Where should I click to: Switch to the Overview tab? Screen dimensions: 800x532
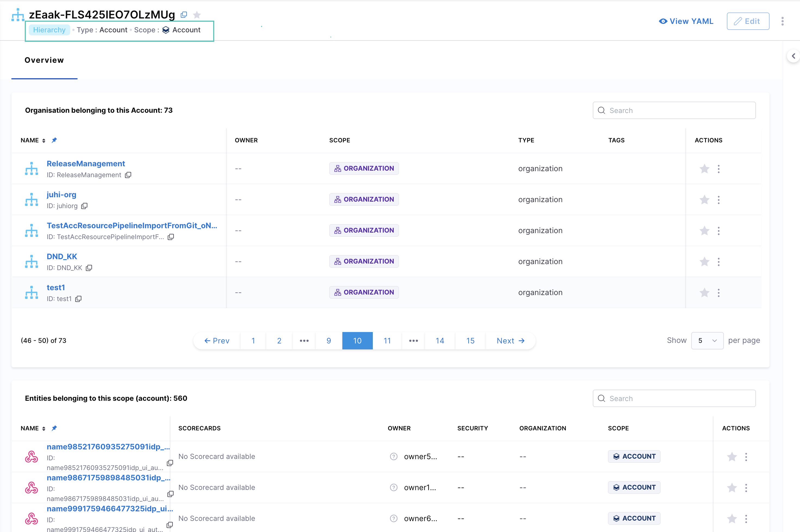coord(44,60)
